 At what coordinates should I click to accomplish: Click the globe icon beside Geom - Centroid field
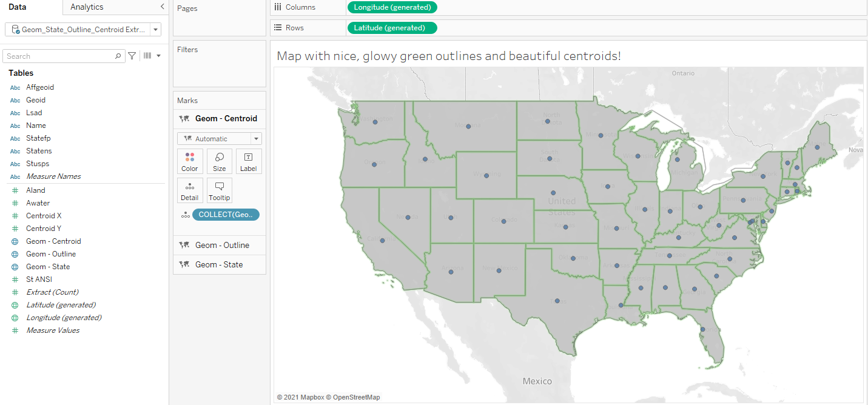pos(15,241)
